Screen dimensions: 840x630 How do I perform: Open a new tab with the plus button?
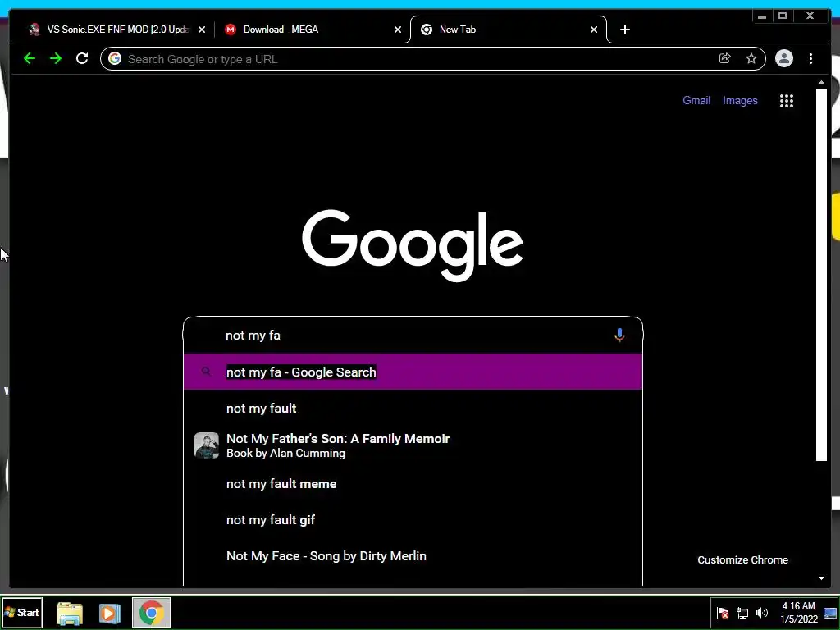click(x=624, y=30)
